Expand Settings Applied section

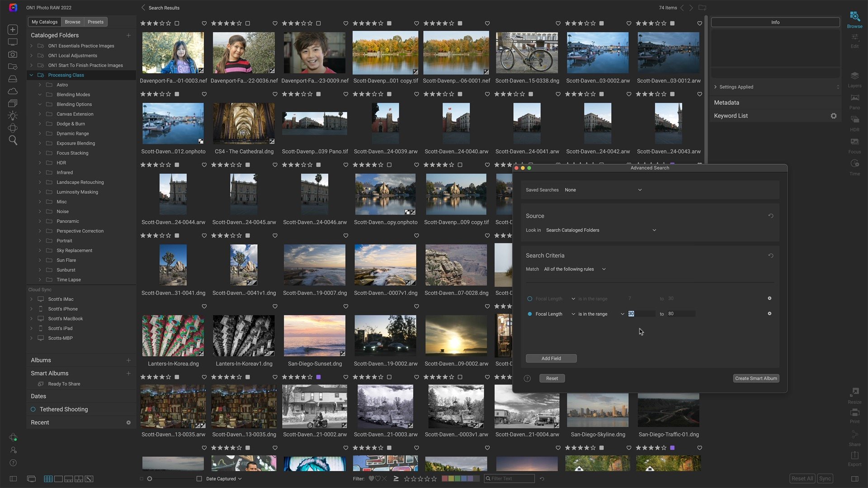715,87
